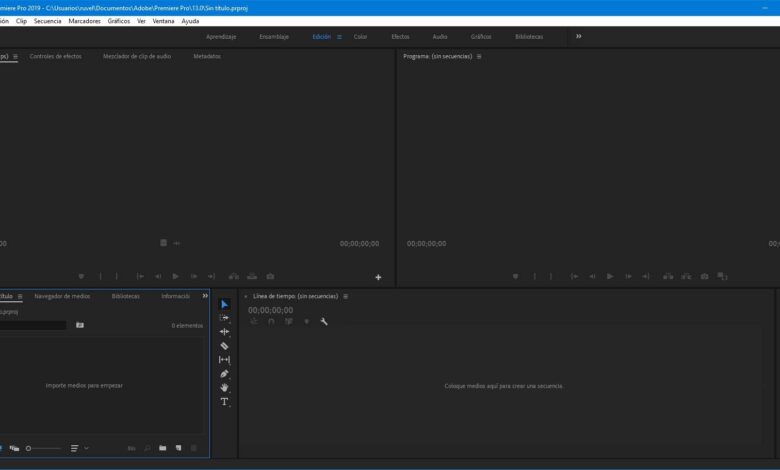Image resolution: width=780 pixels, height=470 pixels.
Task: Toggle linked selection in the timeline
Action: point(288,321)
